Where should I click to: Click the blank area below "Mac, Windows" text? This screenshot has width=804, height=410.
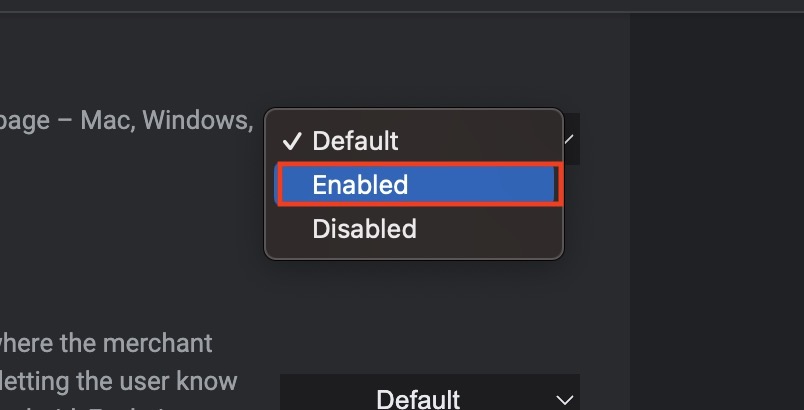click(x=130, y=220)
